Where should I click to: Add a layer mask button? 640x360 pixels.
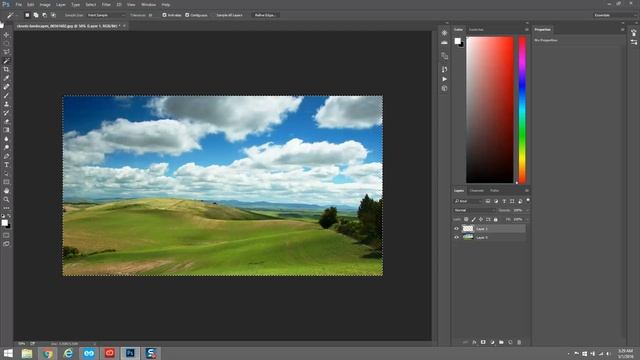tap(483, 342)
